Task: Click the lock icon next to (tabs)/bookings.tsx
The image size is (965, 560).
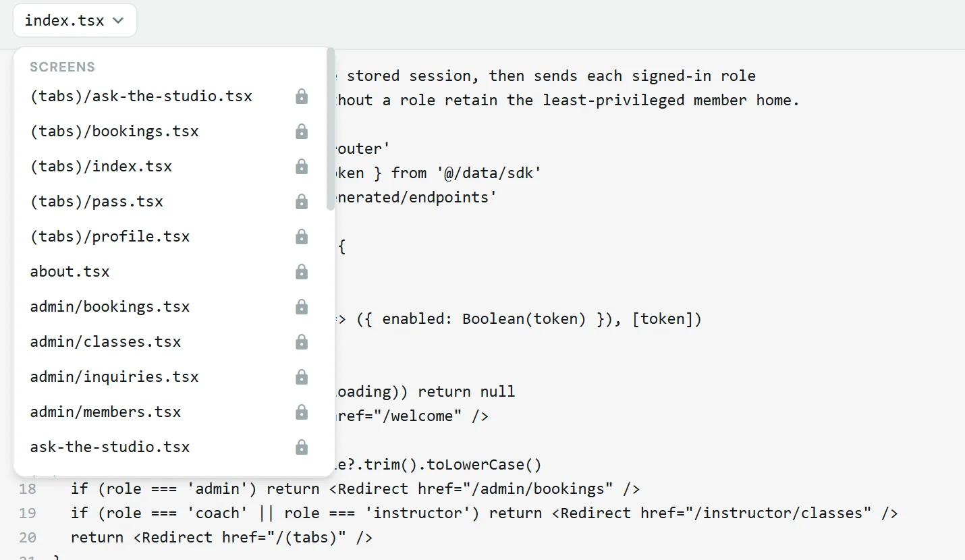Action: click(x=302, y=132)
